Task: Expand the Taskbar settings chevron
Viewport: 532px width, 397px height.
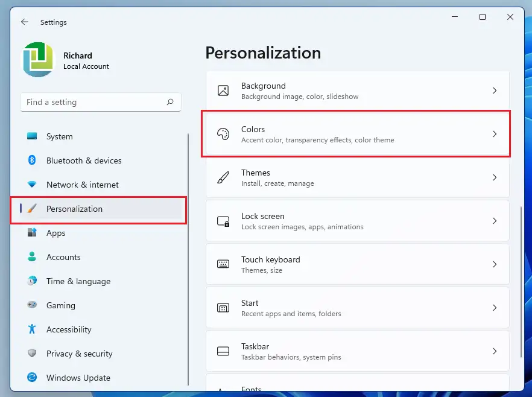Action: point(495,351)
